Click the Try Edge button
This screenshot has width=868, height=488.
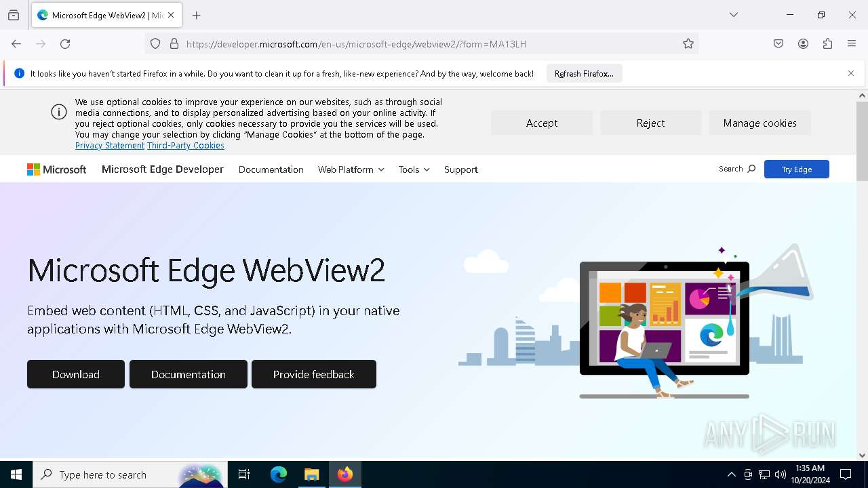tap(796, 169)
